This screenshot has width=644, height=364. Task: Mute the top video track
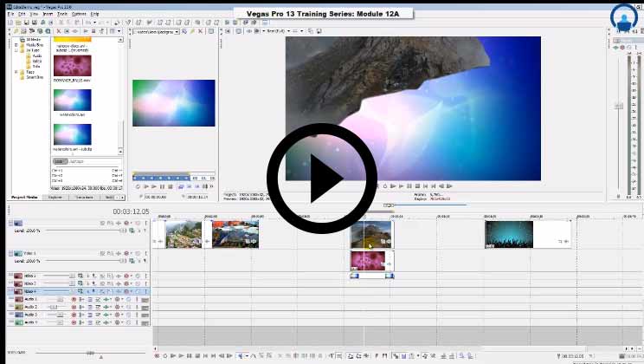coord(138,224)
